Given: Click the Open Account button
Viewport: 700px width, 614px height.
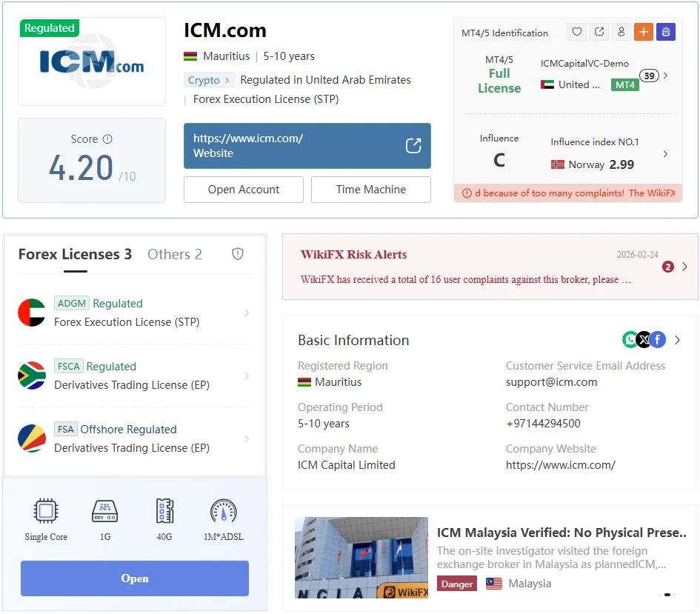Looking at the screenshot, I should coord(243,190).
